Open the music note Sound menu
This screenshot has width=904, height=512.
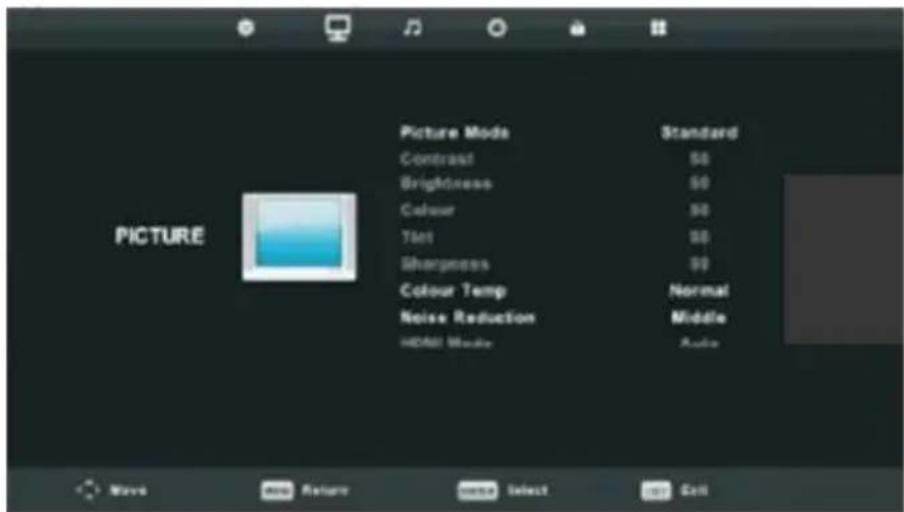coord(412,28)
